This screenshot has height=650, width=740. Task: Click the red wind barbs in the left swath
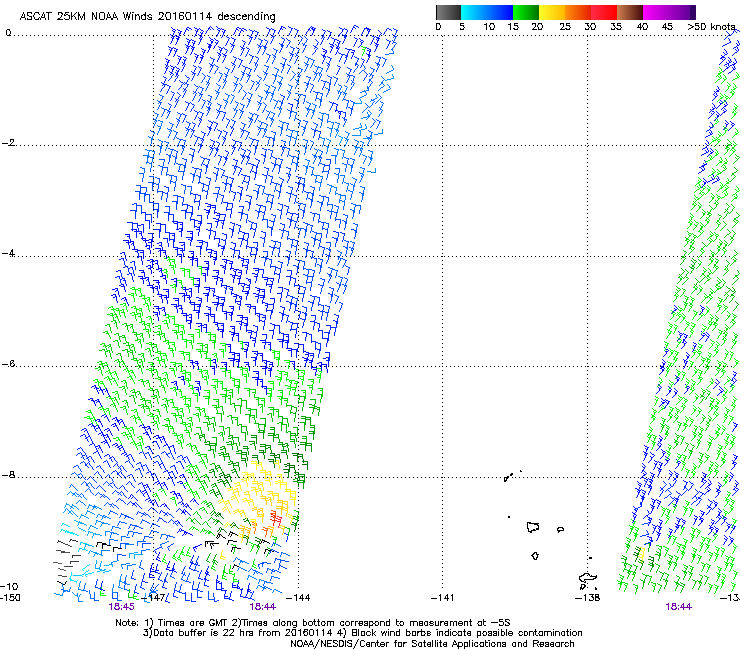tap(276, 518)
